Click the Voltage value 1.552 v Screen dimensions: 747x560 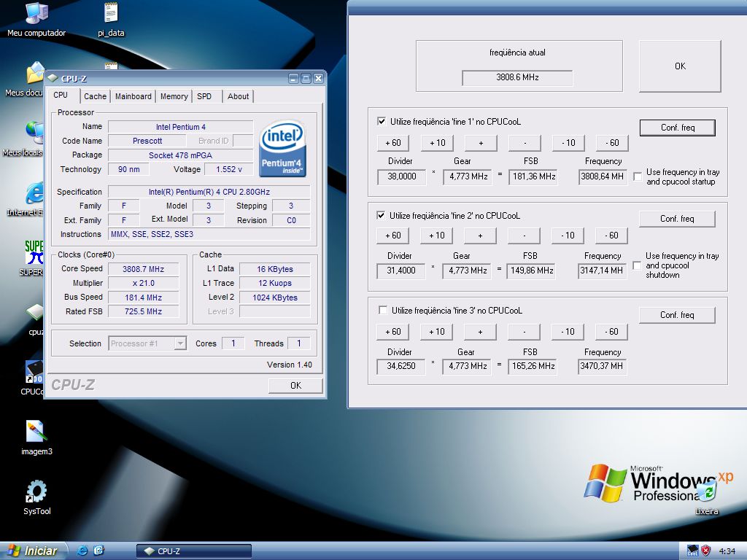point(228,169)
